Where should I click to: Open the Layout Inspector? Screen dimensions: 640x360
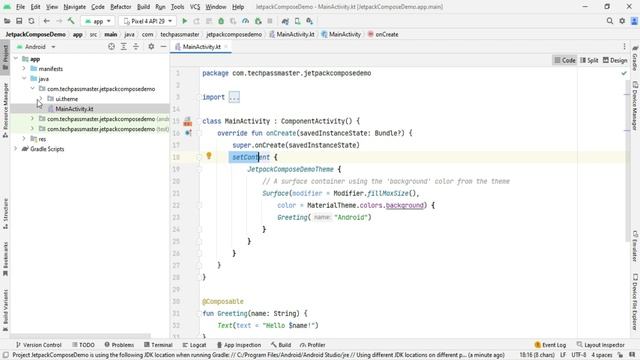tap(600, 345)
